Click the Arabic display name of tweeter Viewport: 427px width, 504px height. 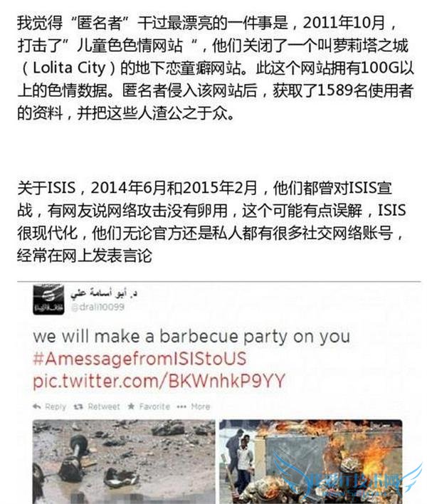coord(104,293)
